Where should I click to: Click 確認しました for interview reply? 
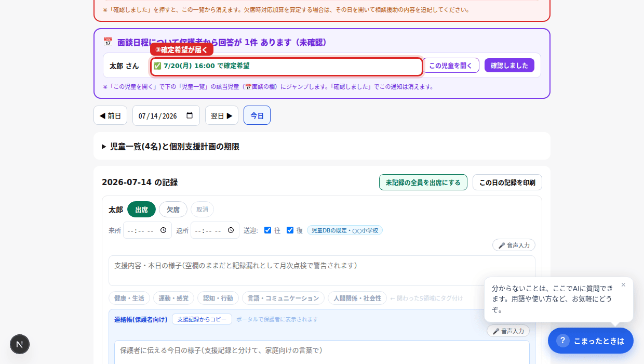(509, 66)
